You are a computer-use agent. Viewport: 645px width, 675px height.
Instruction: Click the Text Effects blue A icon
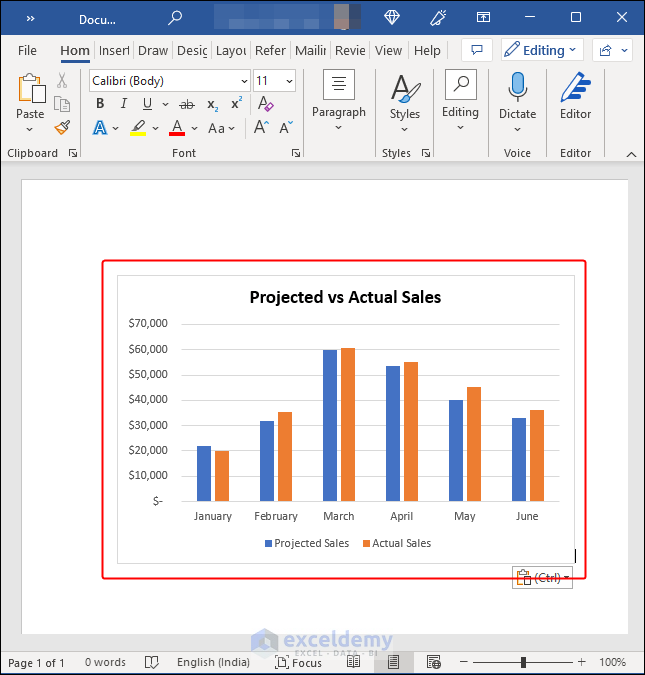click(100, 128)
